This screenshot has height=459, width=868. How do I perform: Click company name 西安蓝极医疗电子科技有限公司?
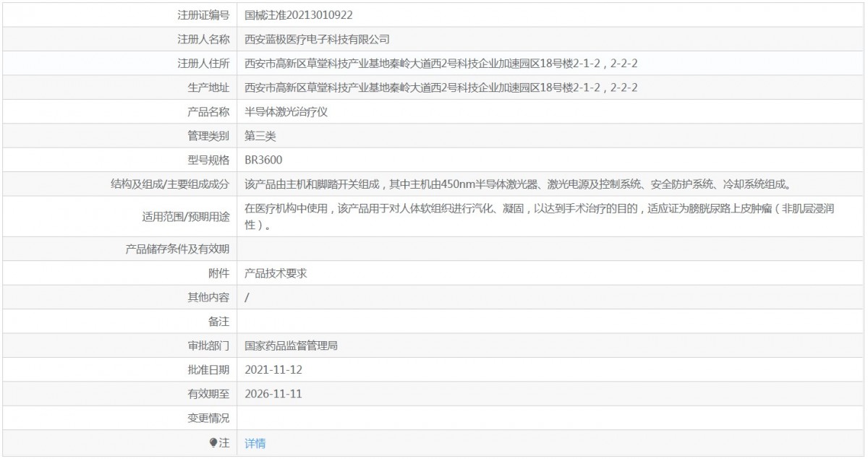pyautogui.click(x=318, y=39)
